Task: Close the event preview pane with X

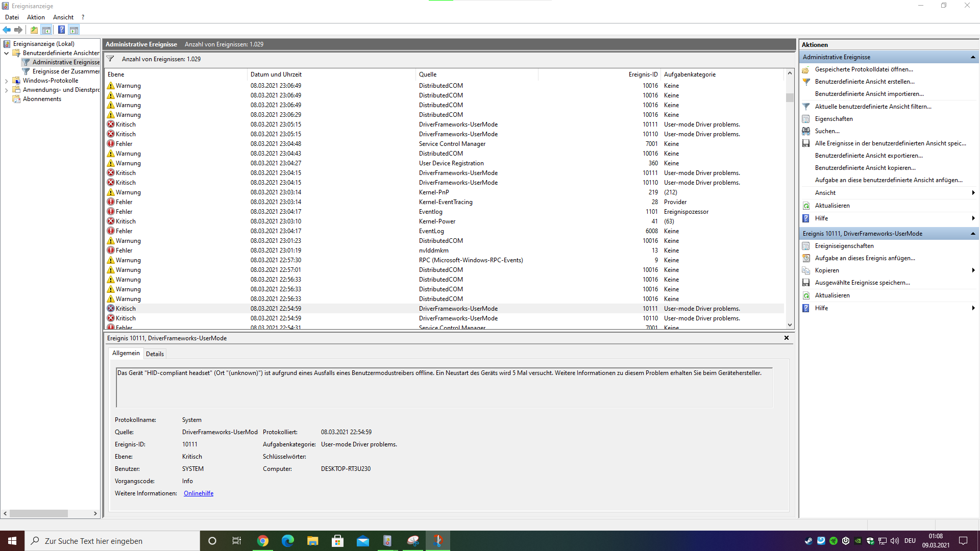Action: coord(787,338)
